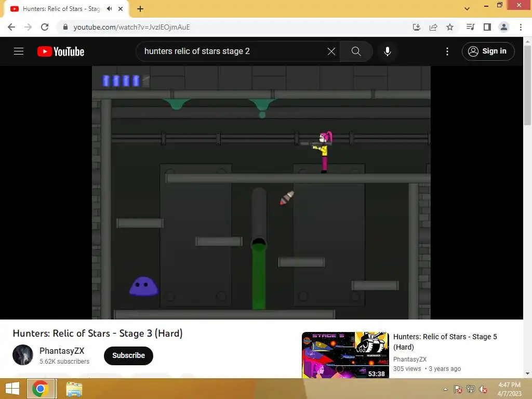
Task: Click the '5.62K subscribers' text
Action: point(64,362)
